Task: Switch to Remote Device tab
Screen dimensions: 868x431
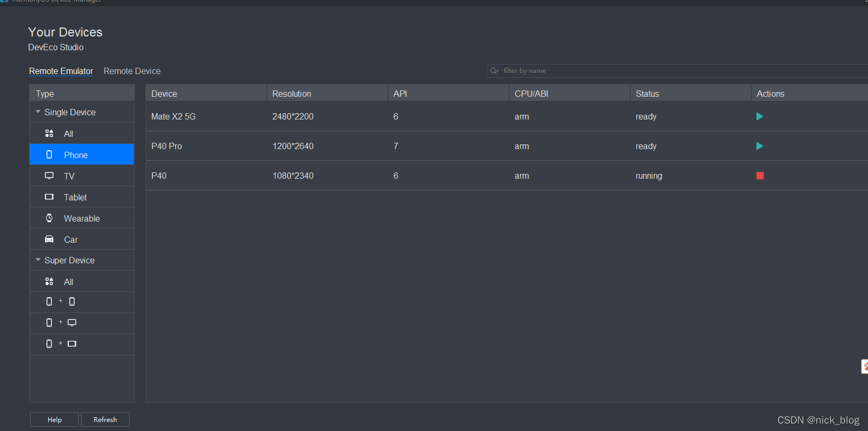Action: [x=132, y=71]
